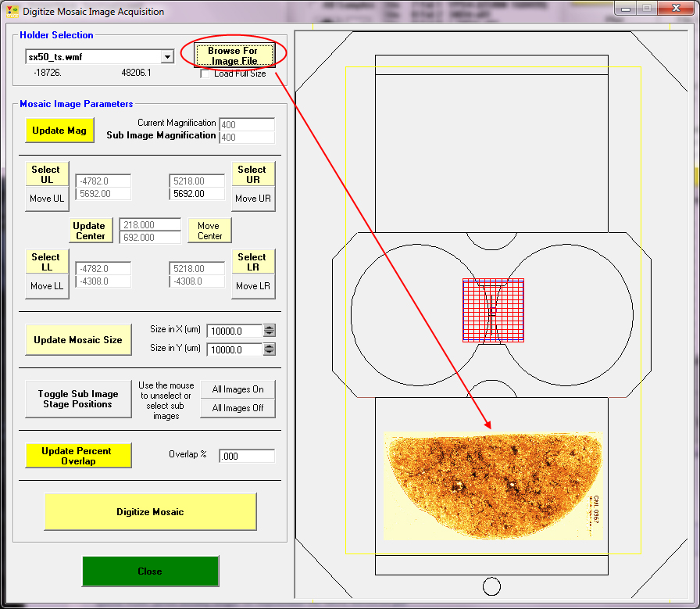Start the Digitize Mosaic acquisition
The width and height of the screenshot is (700, 609).
[x=150, y=511]
